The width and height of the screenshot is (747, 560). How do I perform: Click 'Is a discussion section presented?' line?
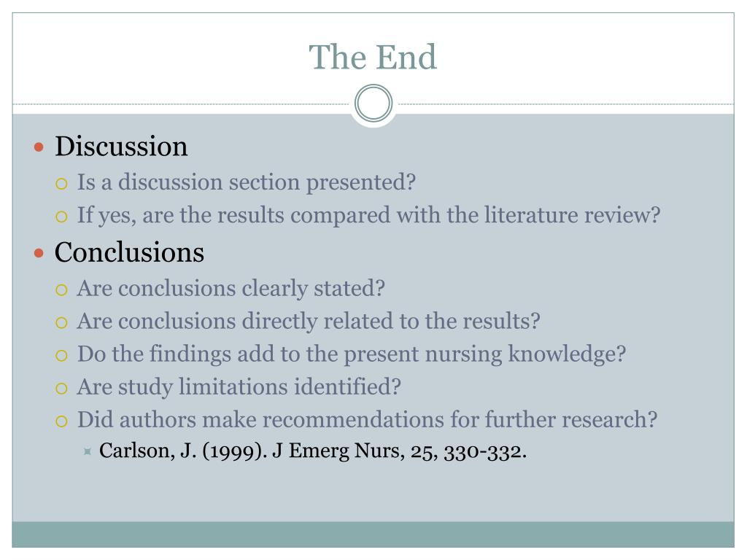[247, 182]
